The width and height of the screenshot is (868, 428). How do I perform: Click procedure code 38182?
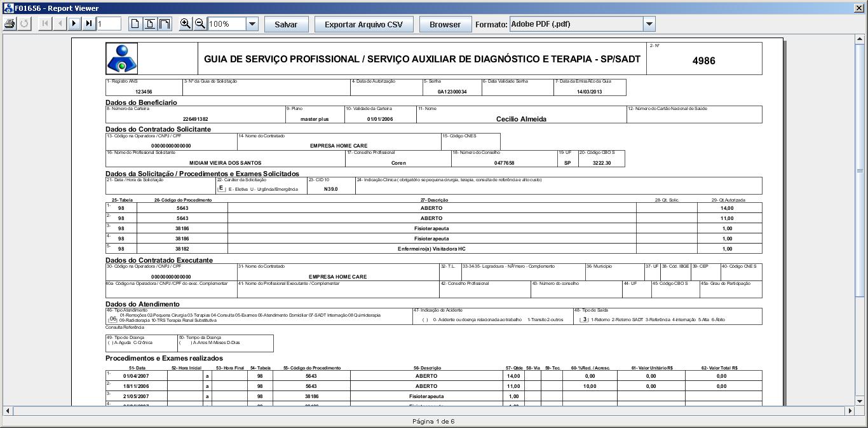[x=182, y=249]
